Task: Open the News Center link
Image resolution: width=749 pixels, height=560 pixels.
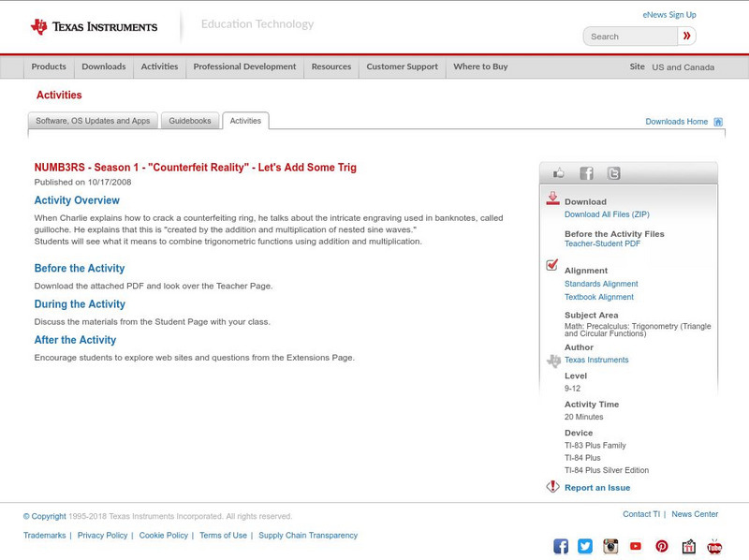Action: [695, 514]
